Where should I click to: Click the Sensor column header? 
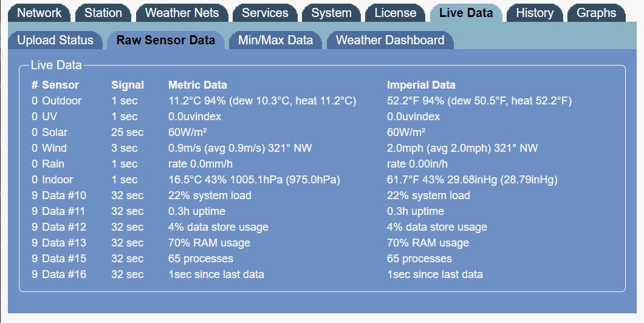pos(60,85)
